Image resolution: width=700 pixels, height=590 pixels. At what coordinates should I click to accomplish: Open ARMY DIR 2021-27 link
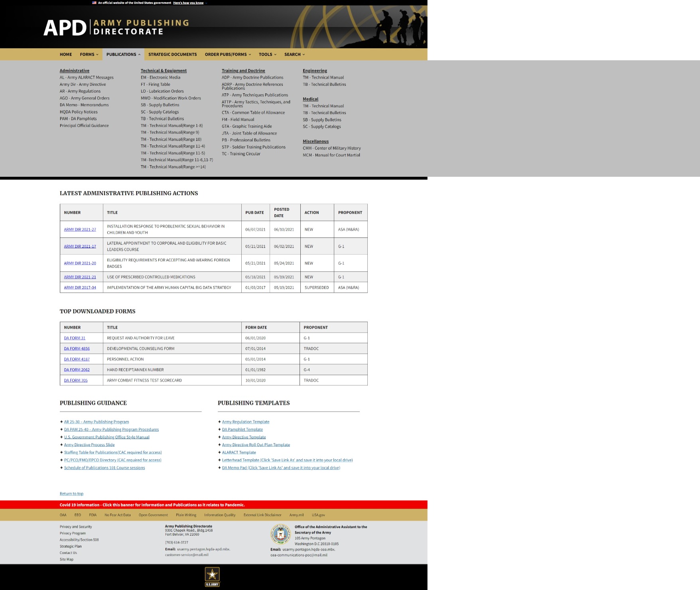(x=80, y=229)
